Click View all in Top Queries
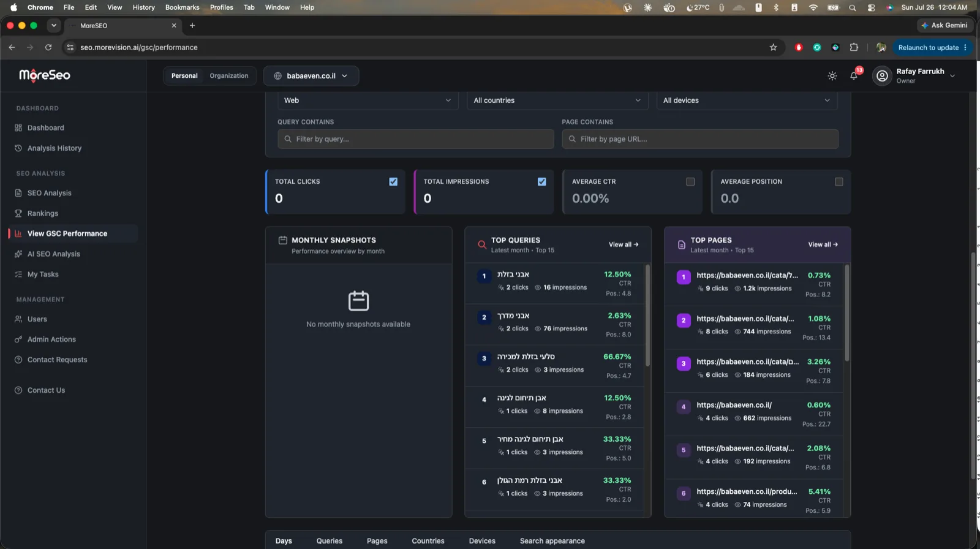980x549 pixels. click(624, 244)
